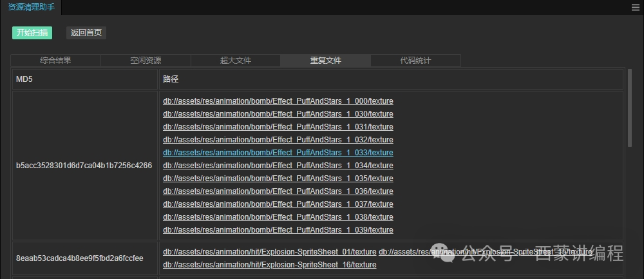Image resolution: width=644 pixels, height=279 pixels.
Task: Open the Effect_PuffAndStars_1_032 texture link
Action: pyautogui.click(x=278, y=140)
